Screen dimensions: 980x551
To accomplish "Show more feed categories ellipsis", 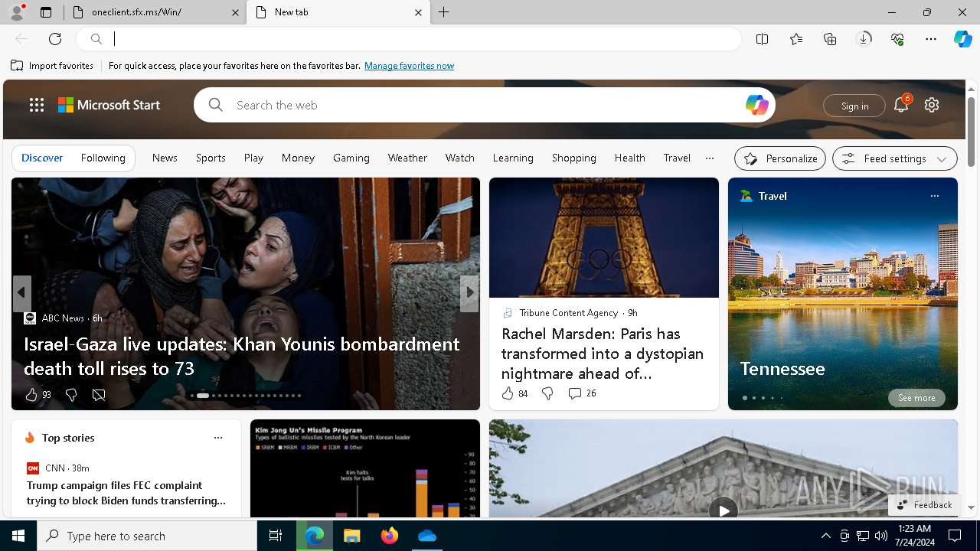I will (x=710, y=158).
